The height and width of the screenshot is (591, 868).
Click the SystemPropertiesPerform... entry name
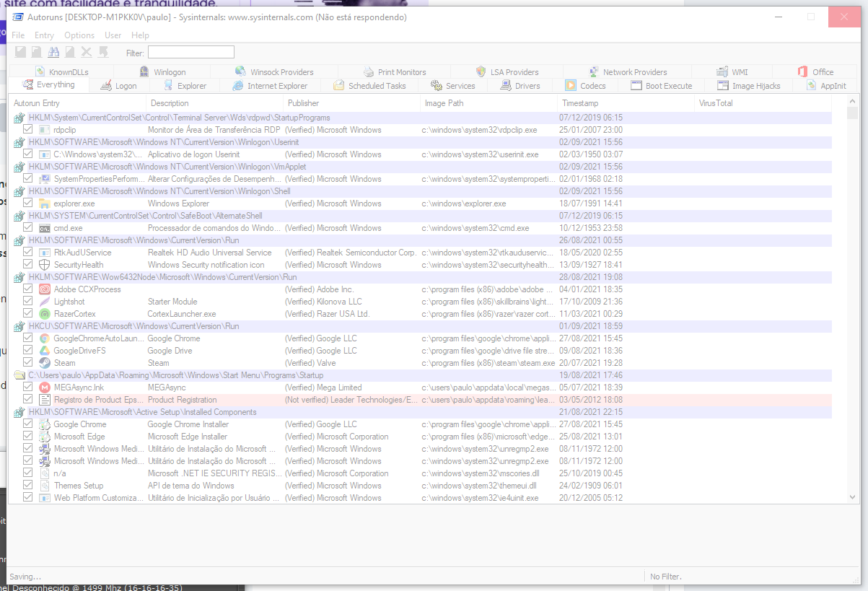click(100, 179)
